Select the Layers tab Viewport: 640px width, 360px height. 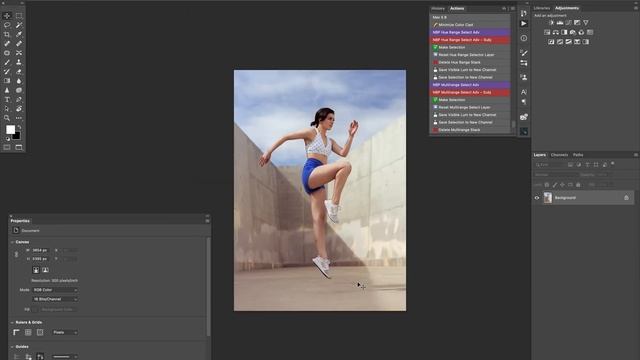540,155
